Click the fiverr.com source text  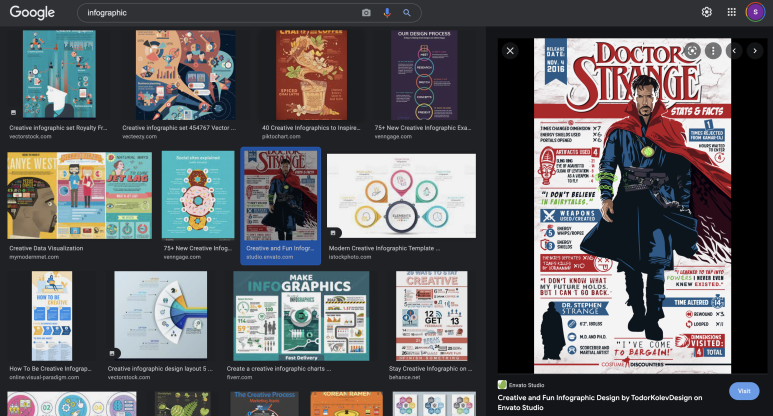click(x=239, y=377)
